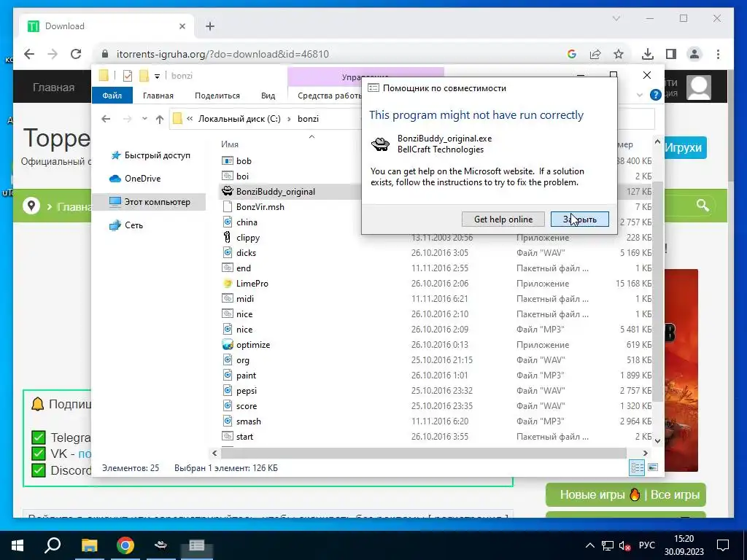Open Chrome profile avatar

pos(694,54)
